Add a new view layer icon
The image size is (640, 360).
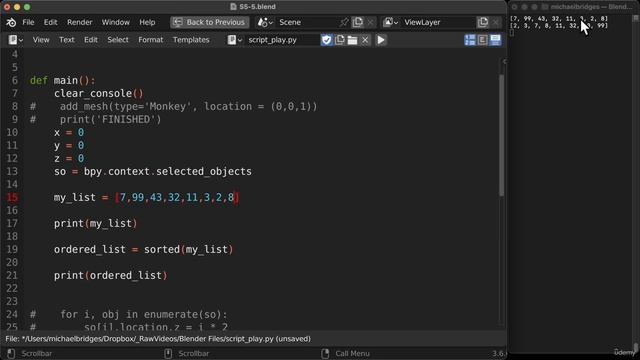click(483, 22)
